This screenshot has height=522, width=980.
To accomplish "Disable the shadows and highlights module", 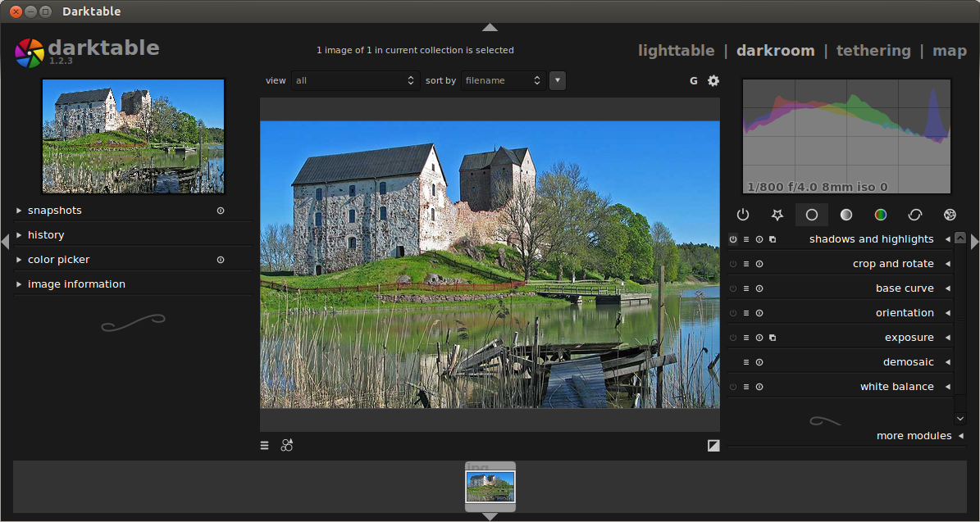I will (x=733, y=239).
